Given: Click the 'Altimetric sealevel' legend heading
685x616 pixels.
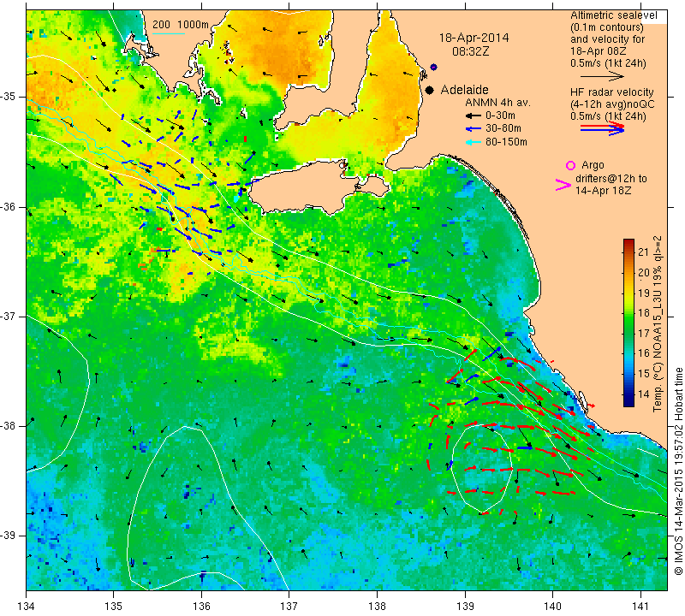Looking at the screenshot, I should click(614, 15).
